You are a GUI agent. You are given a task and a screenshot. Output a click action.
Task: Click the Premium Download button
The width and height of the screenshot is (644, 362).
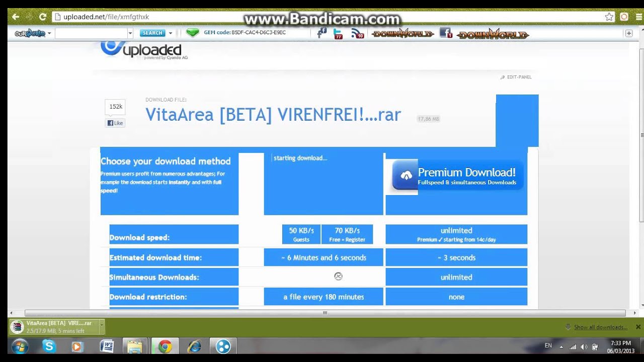(x=457, y=175)
